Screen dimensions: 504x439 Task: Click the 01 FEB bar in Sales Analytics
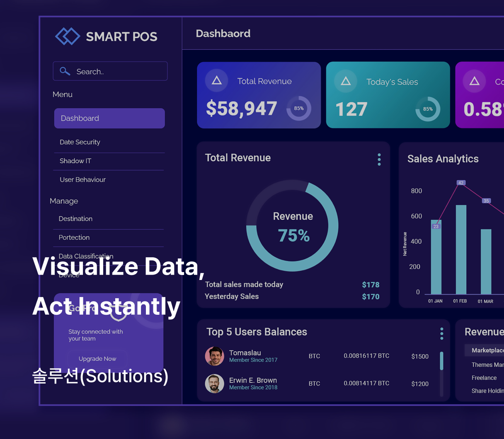point(461,249)
